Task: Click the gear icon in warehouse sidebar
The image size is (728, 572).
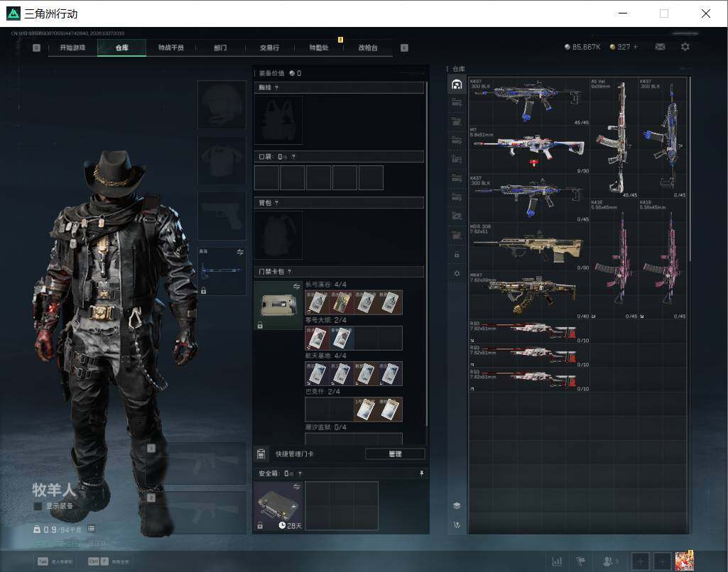Action: pyautogui.click(x=457, y=274)
